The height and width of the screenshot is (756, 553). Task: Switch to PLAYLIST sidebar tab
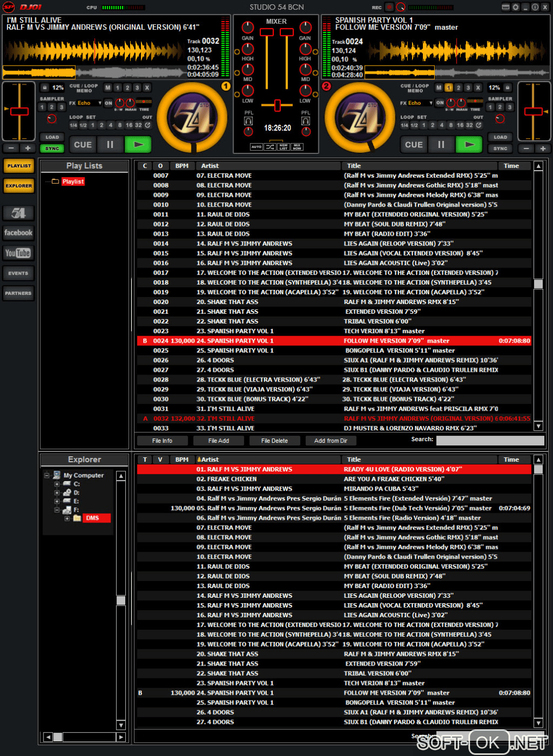point(19,166)
